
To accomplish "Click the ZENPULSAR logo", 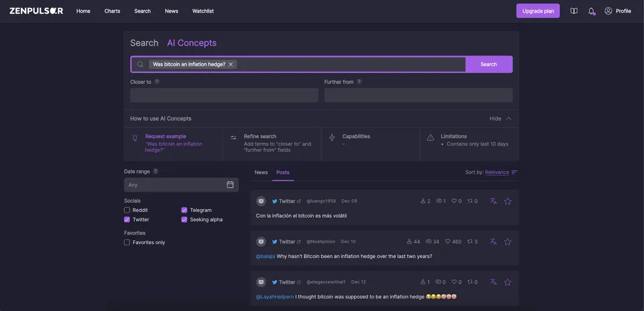I will point(36,11).
